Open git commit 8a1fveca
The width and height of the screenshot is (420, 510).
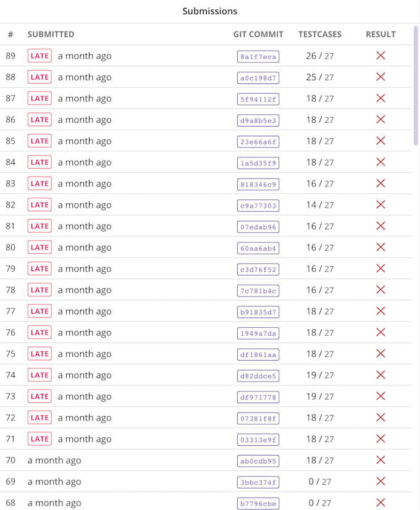(258, 57)
